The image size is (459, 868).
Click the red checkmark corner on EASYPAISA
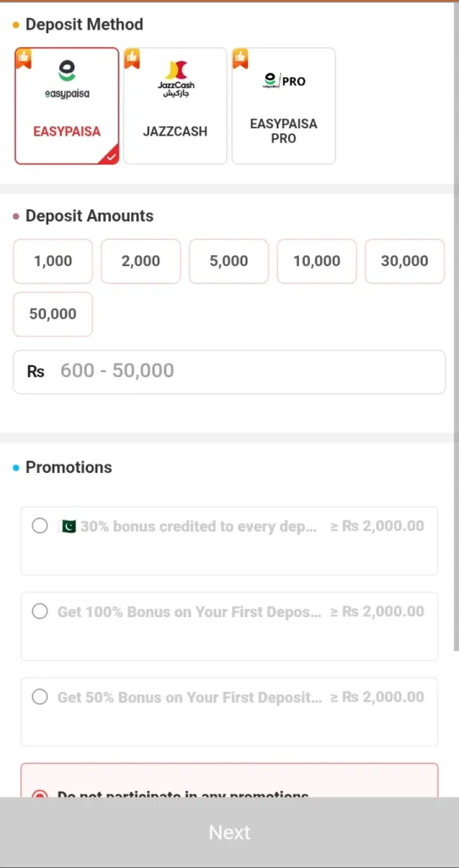[110, 156]
